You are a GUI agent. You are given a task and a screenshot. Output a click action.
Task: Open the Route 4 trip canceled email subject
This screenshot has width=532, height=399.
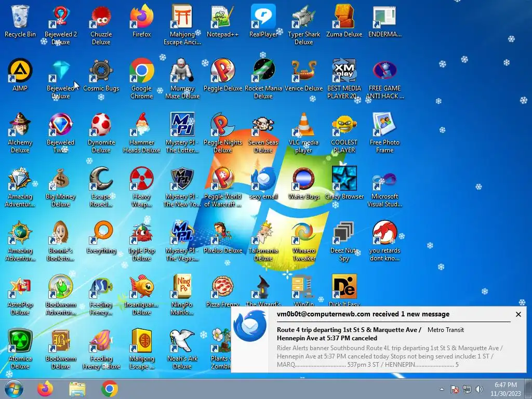(x=349, y=334)
